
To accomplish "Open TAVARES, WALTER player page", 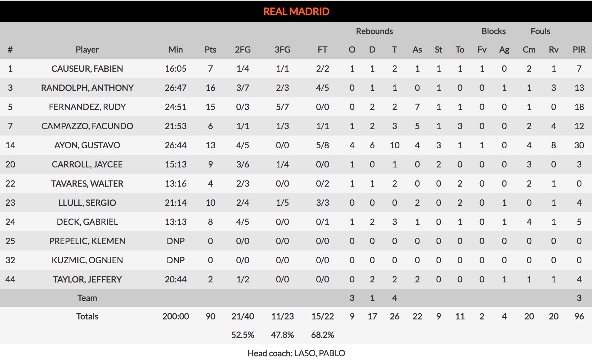I will [x=87, y=184].
